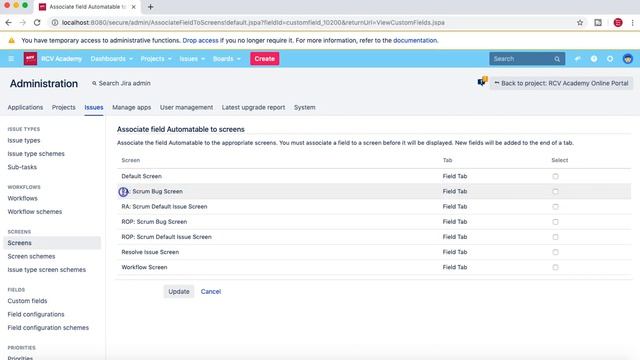The image size is (640, 360).
Task: Click Back to project: RCV Academy Online Portal
Action: click(561, 83)
